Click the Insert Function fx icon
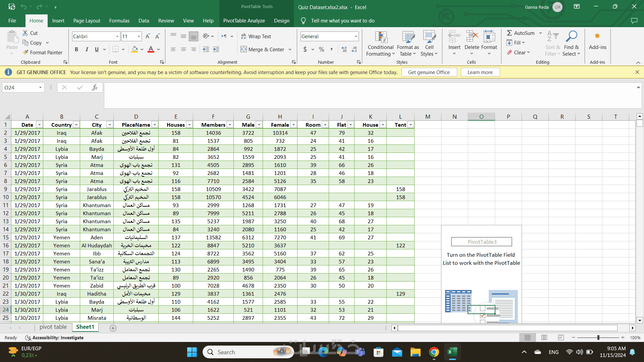This screenshot has width=644, height=362. tap(95, 87)
